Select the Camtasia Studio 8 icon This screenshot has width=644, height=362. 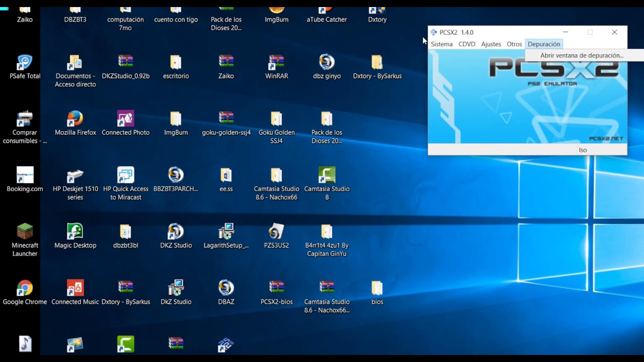327,184
